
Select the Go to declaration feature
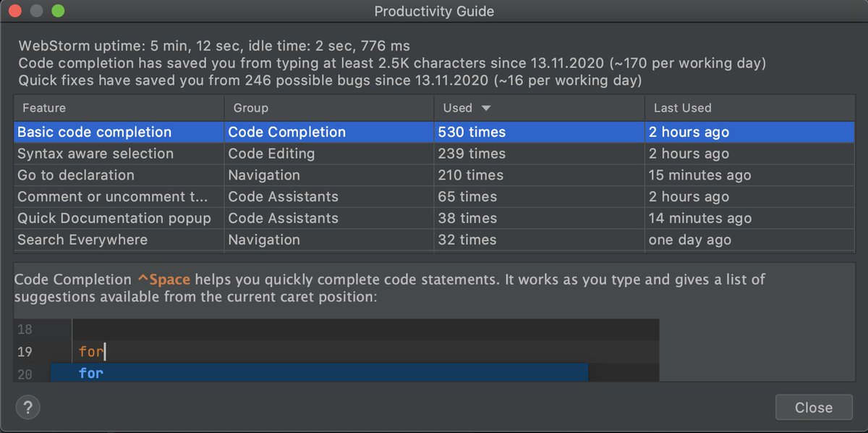(76, 175)
